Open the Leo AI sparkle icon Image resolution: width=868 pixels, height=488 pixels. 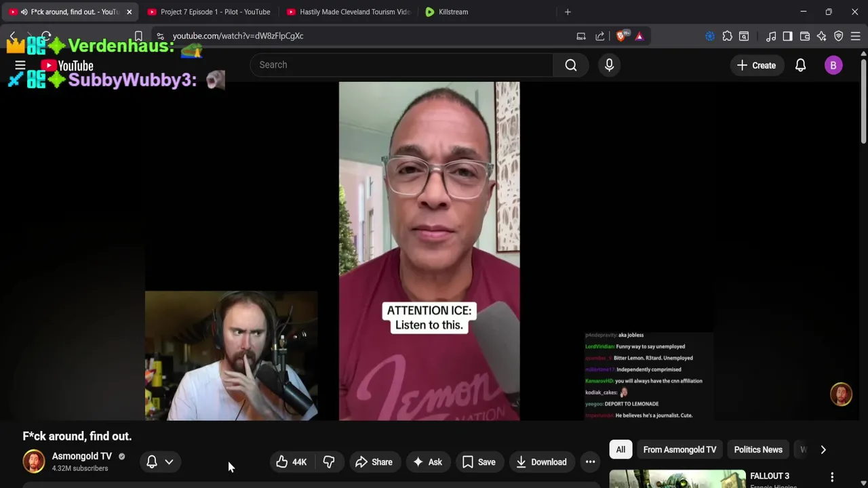(x=822, y=36)
